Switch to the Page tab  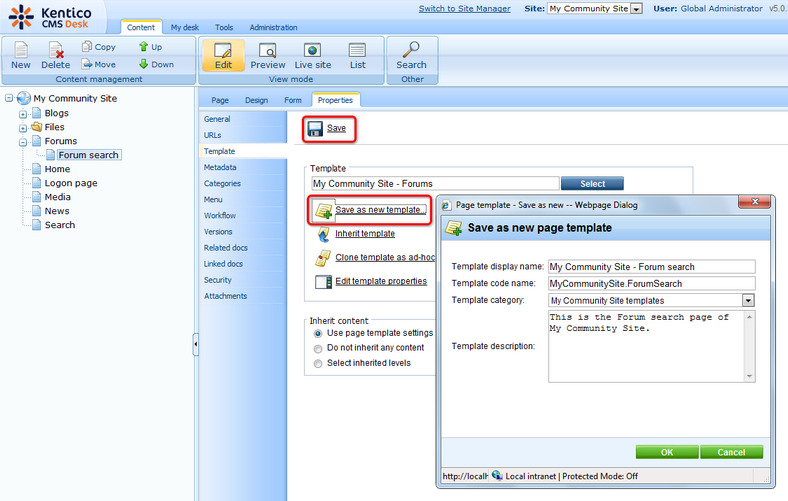click(x=220, y=100)
